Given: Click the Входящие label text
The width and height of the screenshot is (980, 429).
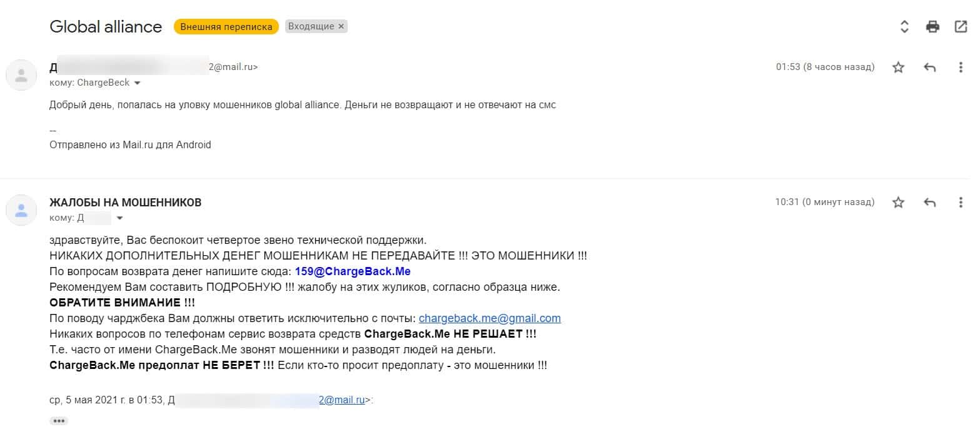Looking at the screenshot, I should 311,27.
